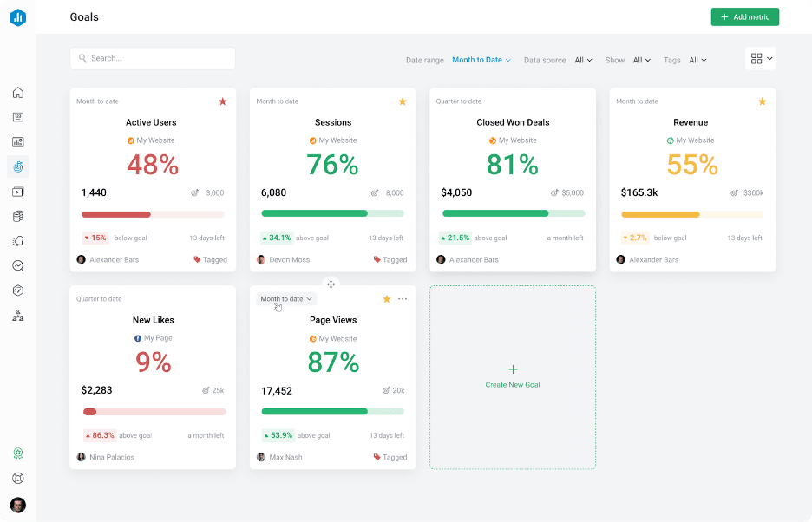Open three-dot menu on Page Views card

[x=403, y=299]
